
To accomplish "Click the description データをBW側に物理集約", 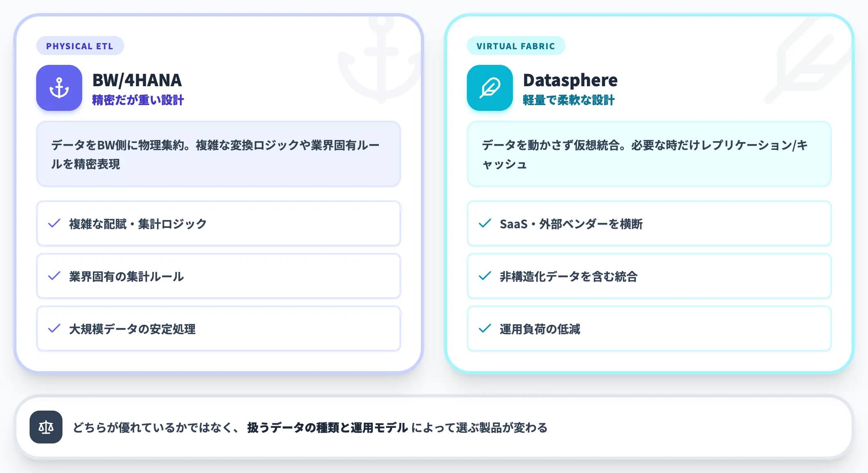I will [x=219, y=154].
